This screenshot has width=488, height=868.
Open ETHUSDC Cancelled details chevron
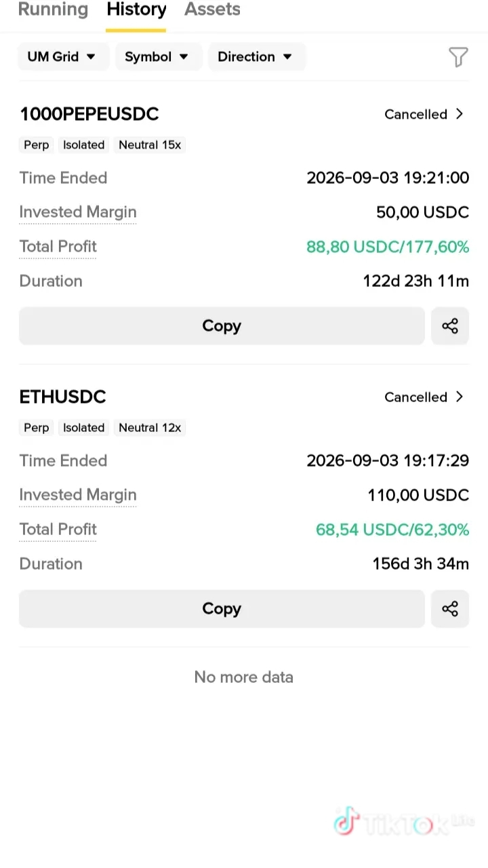[460, 397]
